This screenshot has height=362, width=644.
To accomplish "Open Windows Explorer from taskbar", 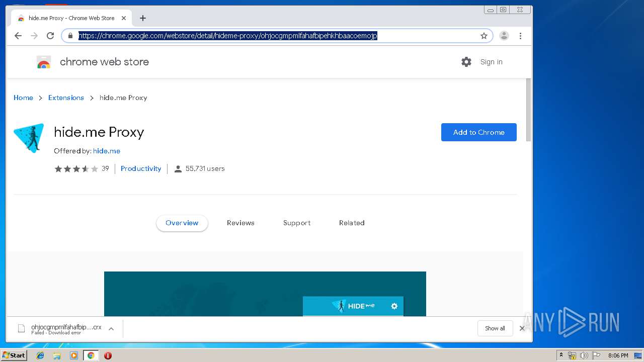I will tap(57, 355).
